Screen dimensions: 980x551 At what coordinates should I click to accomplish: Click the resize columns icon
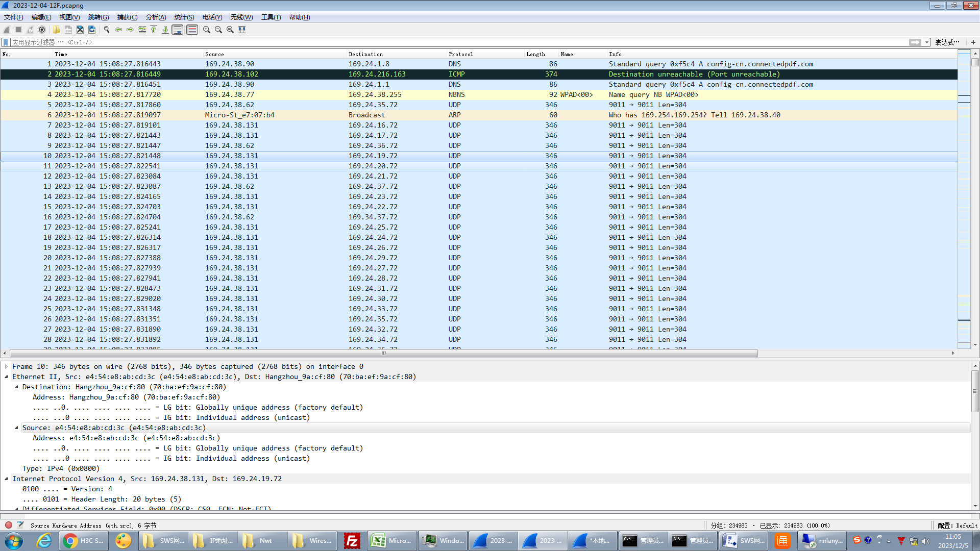point(242,30)
